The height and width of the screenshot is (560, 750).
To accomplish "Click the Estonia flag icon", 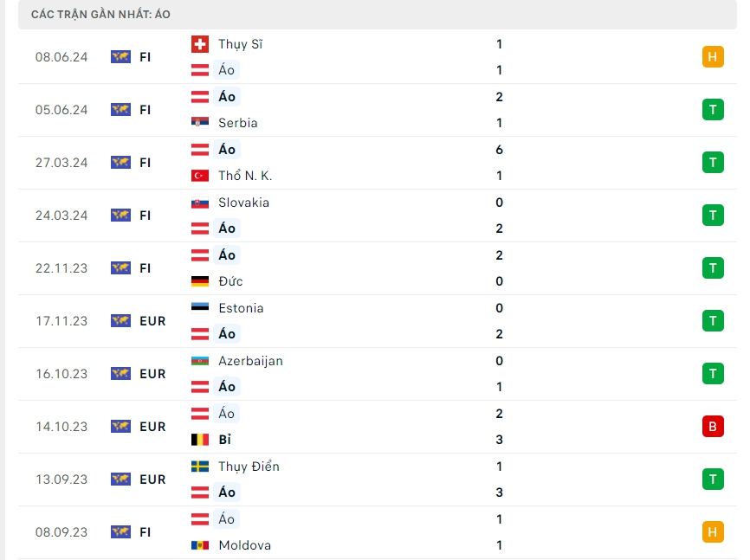I will pyautogui.click(x=199, y=308).
